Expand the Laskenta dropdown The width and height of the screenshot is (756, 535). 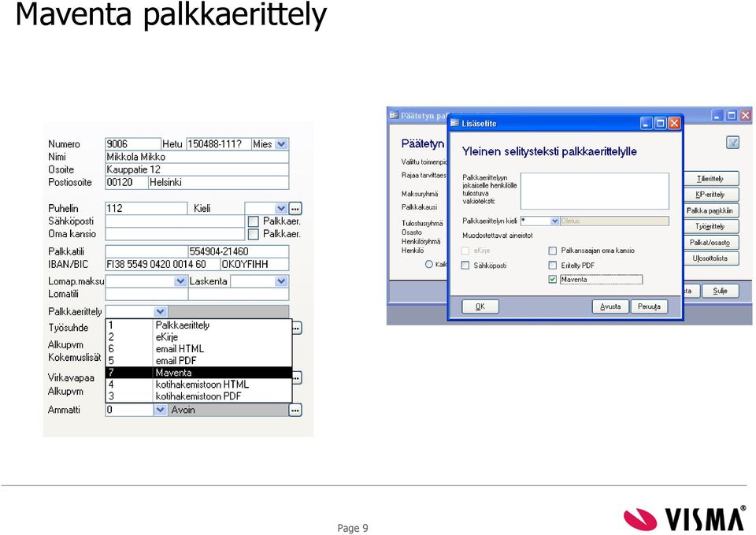281,281
